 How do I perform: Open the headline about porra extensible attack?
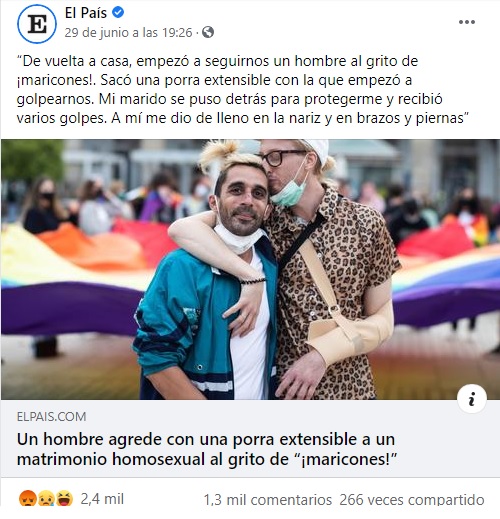coord(207,449)
